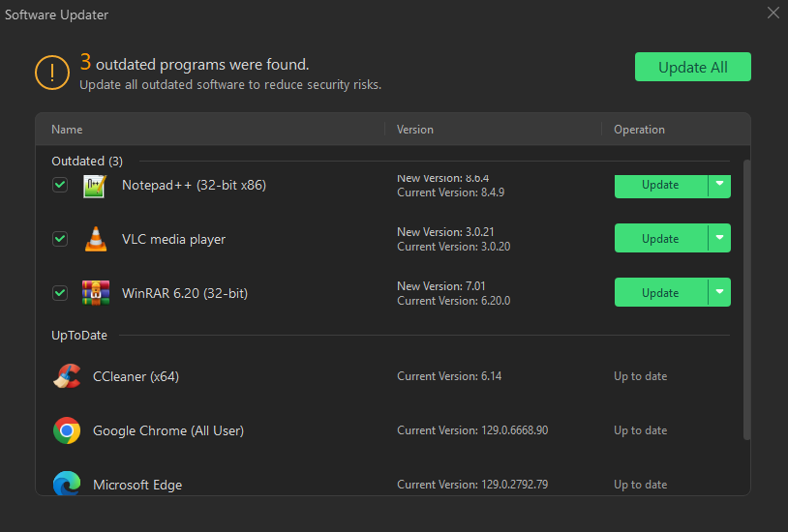
Task: Uncheck the WinRAR 6.20 checkbox
Action: pyautogui.click(x=60, y=293)
